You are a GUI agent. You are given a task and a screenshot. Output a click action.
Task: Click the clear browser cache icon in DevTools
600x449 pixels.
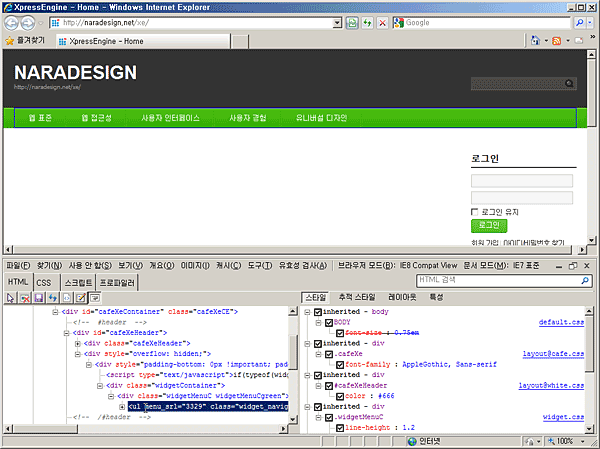click(x=24, y=298)
